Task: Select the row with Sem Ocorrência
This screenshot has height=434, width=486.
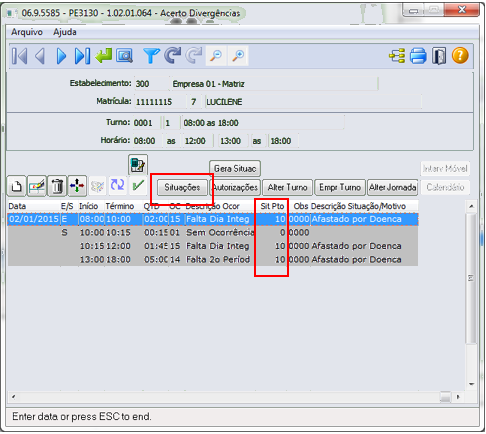Action: 213,232
